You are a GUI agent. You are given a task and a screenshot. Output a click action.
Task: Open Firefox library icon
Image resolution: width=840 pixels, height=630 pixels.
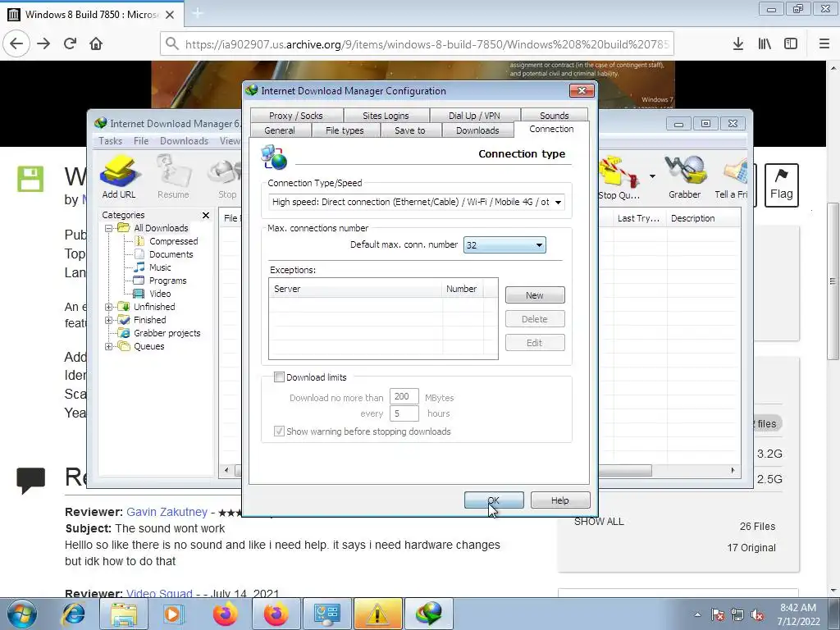[x=765, y=43]
